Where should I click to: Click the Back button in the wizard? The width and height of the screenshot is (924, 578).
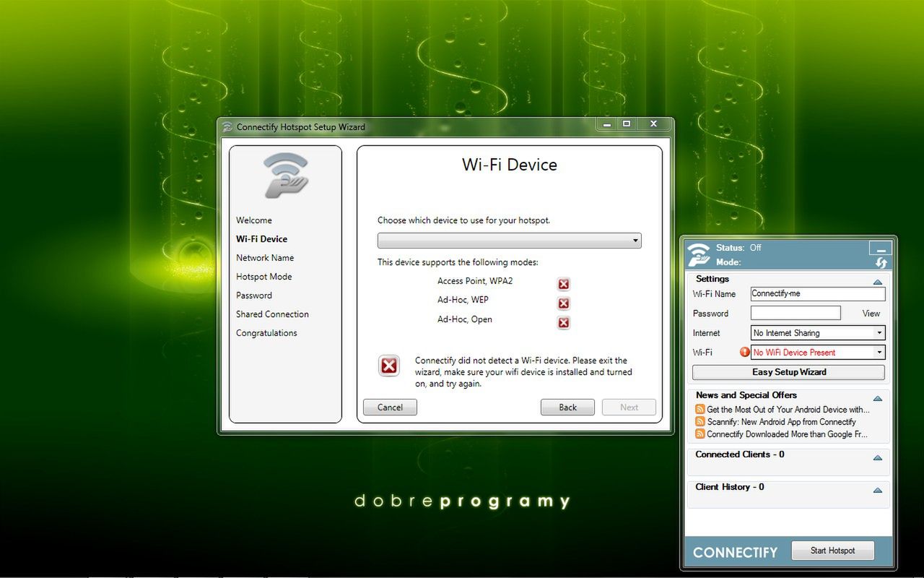pos(567,407)
